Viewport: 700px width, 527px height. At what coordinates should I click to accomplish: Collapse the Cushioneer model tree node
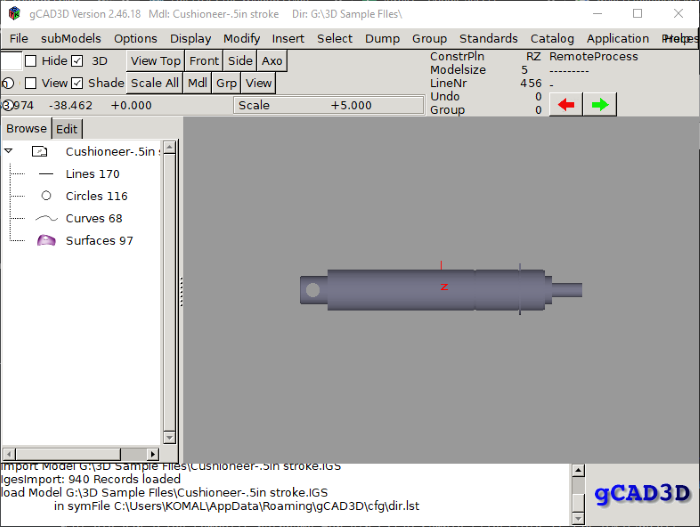[9, 151]
